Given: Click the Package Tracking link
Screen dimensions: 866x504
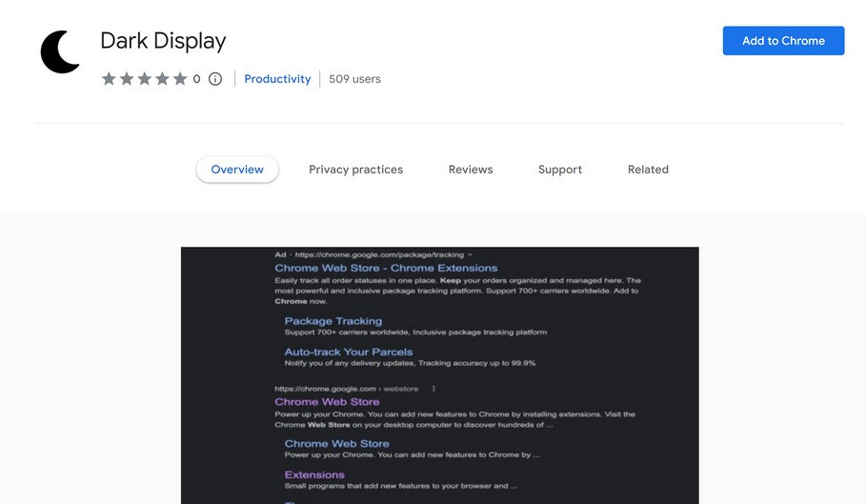Looking at the screenshot, I should pos(332,321).
